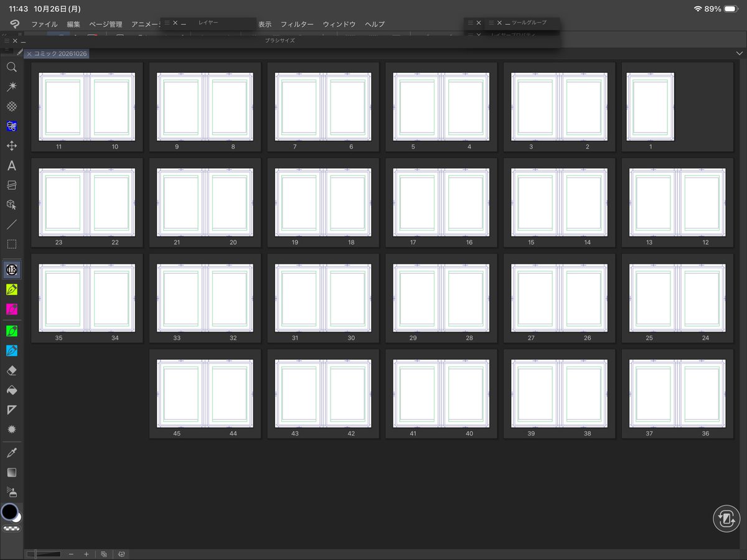
Task: Click the page return icon in bottom bar
Action: pos(122,554)
